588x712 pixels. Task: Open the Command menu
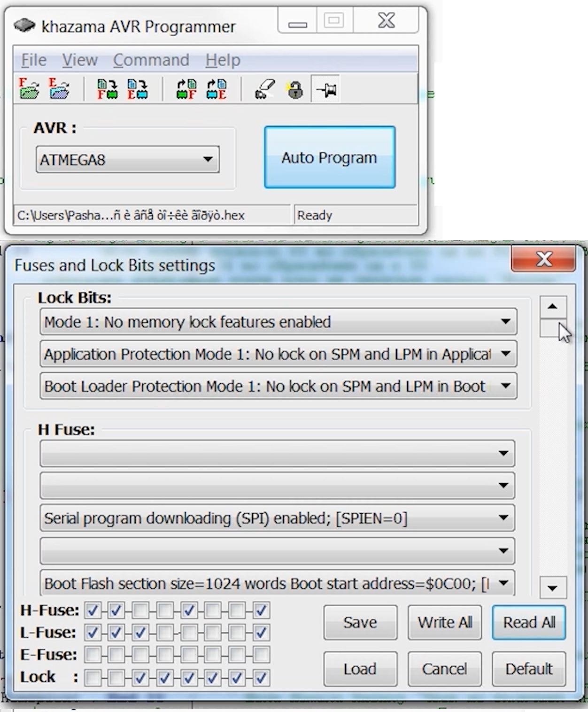tap(151, 60)
